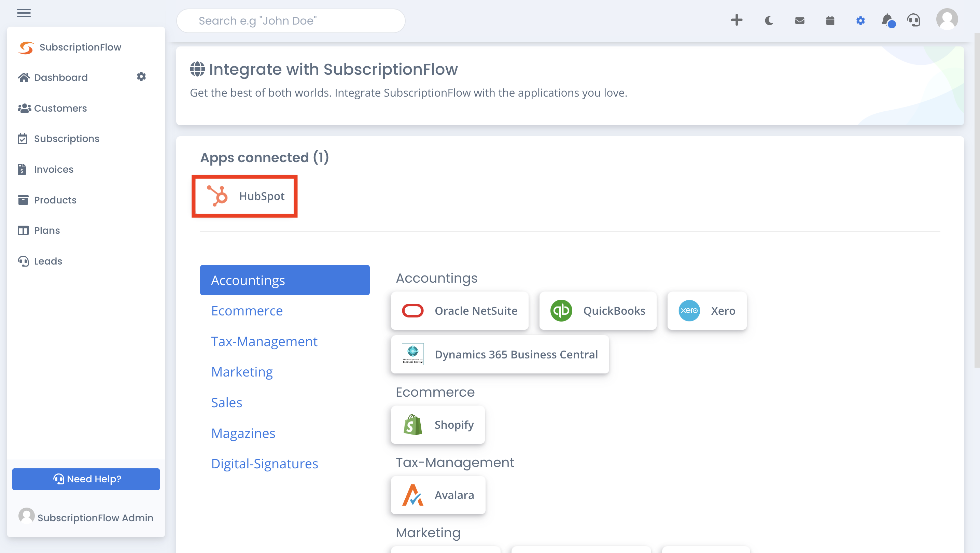Click the admin avatar in sidebar footer
Viewport: 980px width, 553px height.
[26, 516]
